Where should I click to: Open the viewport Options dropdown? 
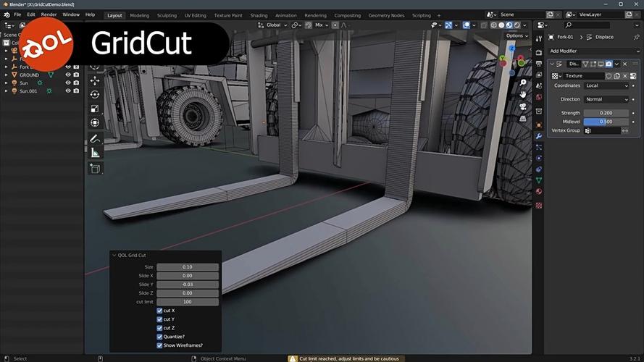point(517,35)
